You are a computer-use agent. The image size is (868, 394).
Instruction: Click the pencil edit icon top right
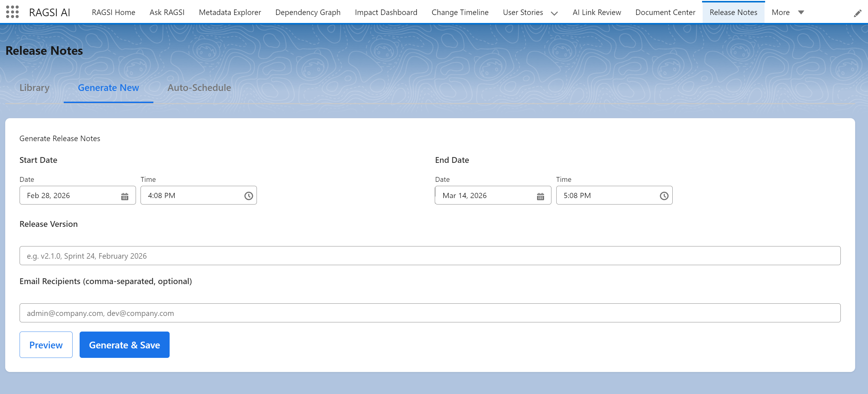pyautogui.click(x=857, y=13)
